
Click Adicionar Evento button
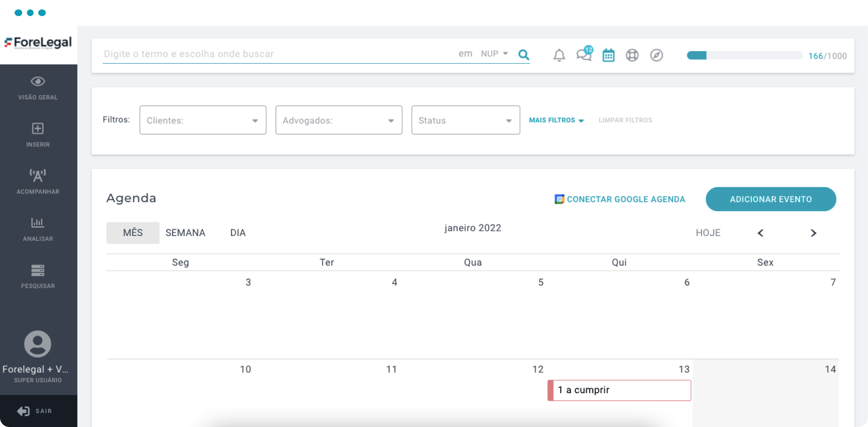pyautogui.click(x=771, y=199)
